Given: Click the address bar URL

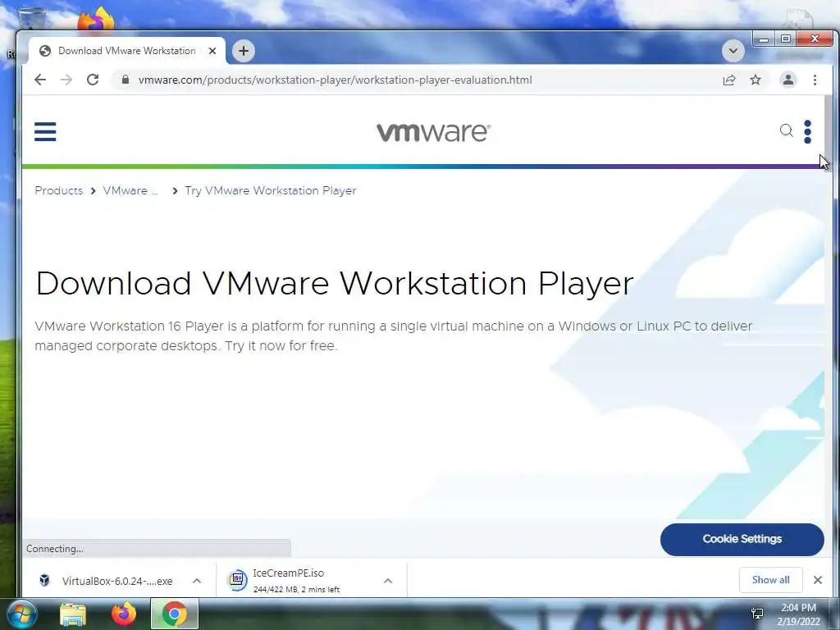Looking at the screenshot, I should point(335,80).
